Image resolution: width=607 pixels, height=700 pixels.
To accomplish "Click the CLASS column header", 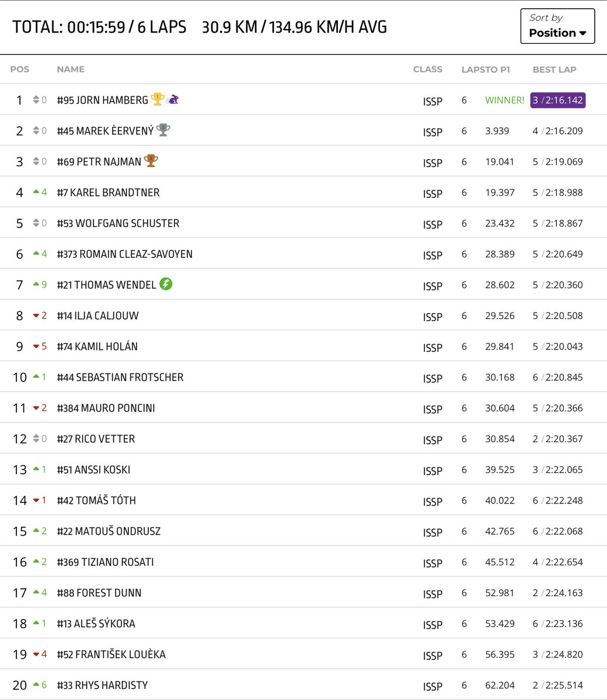I will tap(428, 69).
